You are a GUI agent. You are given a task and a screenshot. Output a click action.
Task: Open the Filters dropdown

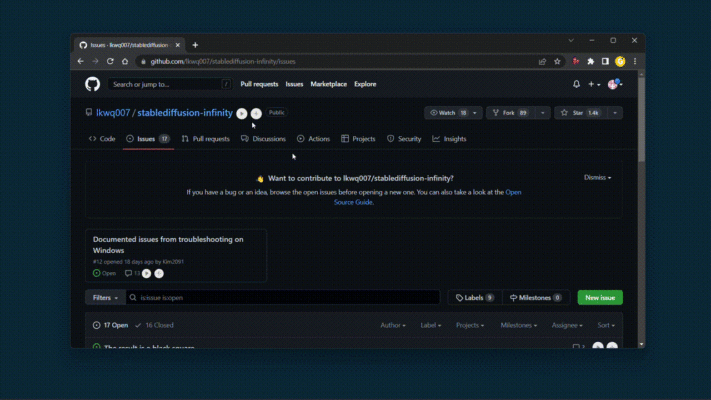tap(105, 298)
